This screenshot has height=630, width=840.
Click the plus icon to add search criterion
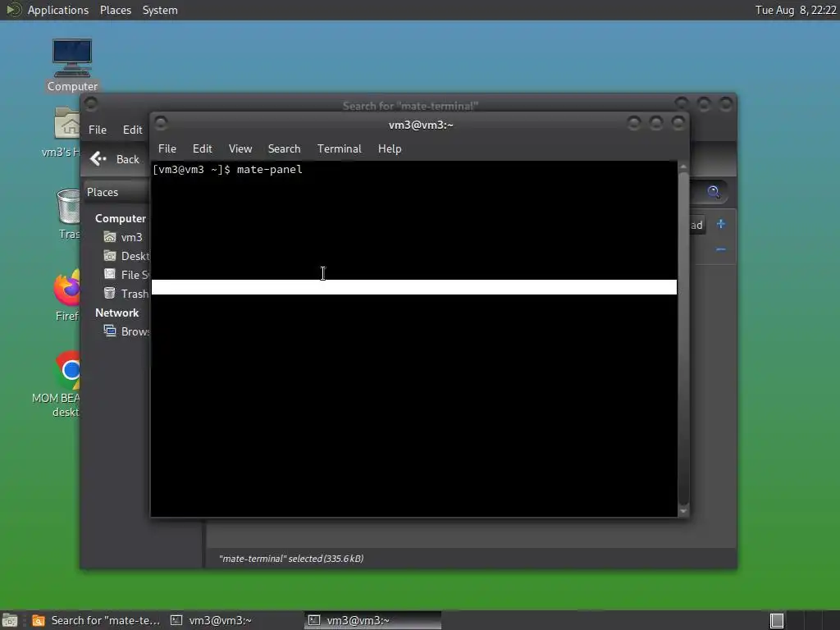[720, 224]
